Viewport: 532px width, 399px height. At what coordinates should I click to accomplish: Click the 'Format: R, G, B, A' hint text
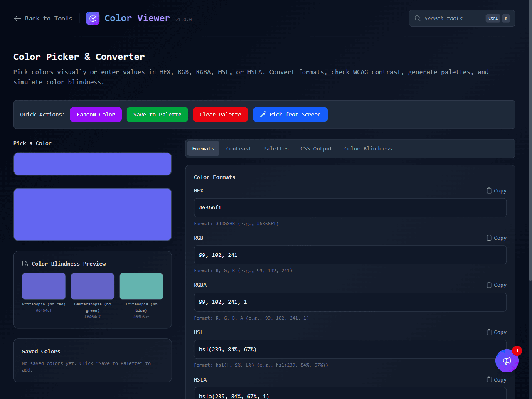(251, 318)
